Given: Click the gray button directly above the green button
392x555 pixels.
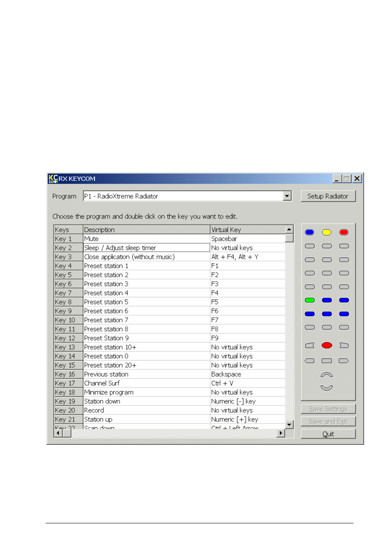Looking at the screenshot, I should point(310,287).
